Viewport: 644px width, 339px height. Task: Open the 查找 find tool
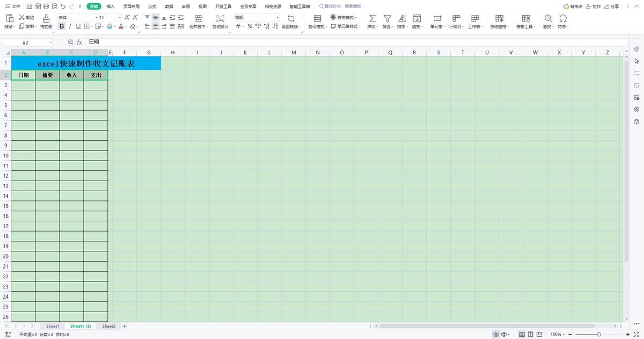548,21
